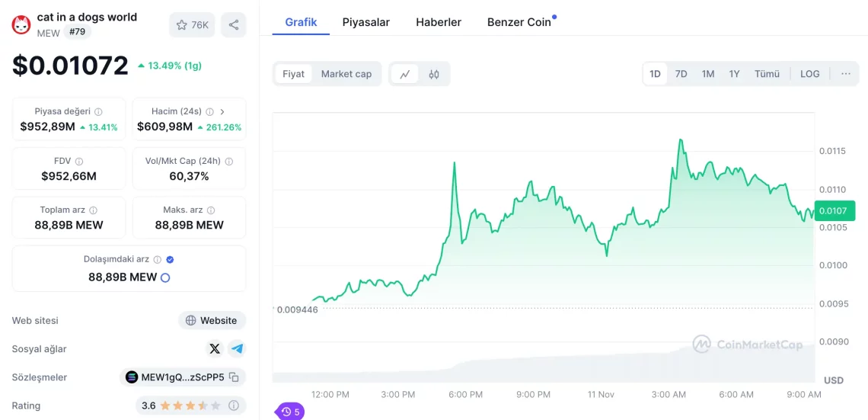This screenshot has width=868, height=420.
Task: Expand the Hacim (24s) arrow
Action: [x=222, y=111]
